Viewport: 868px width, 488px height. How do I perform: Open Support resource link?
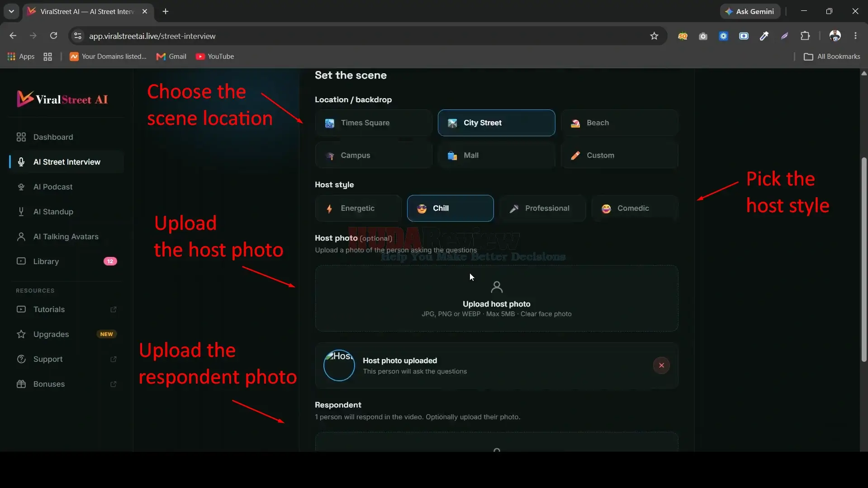tap(66, 359)
